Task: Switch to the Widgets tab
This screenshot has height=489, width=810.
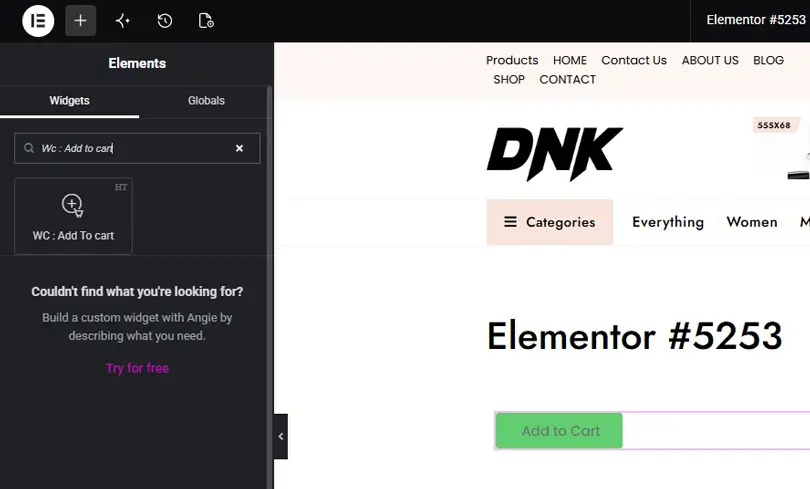Action: [x=69, y=101]
